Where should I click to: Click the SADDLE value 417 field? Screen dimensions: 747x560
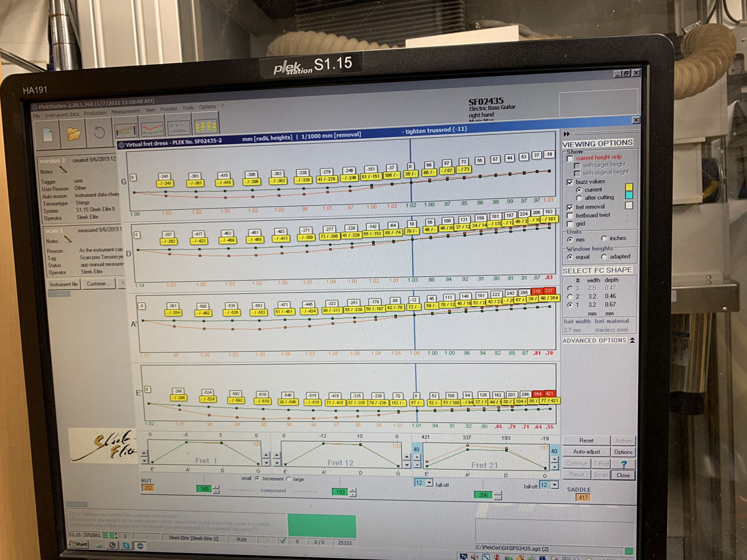point(583,497)
